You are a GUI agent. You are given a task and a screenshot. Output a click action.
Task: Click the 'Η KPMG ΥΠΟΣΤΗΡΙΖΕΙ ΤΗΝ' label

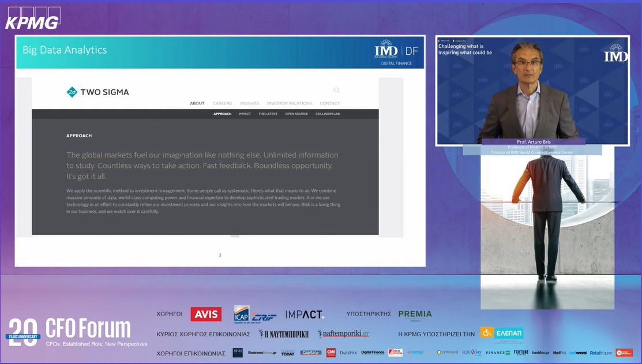coord(437,334)
